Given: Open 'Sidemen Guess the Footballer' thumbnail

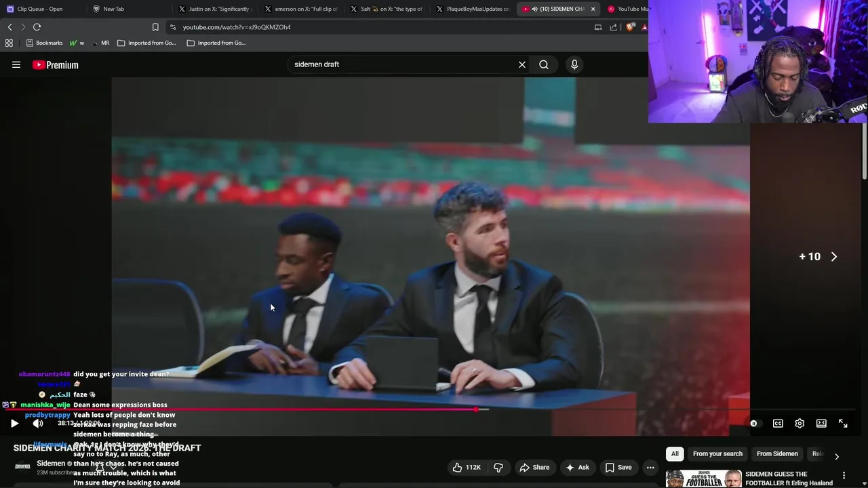Looking at the screenshot, I should pyautogui.click(x=703, y=479).
